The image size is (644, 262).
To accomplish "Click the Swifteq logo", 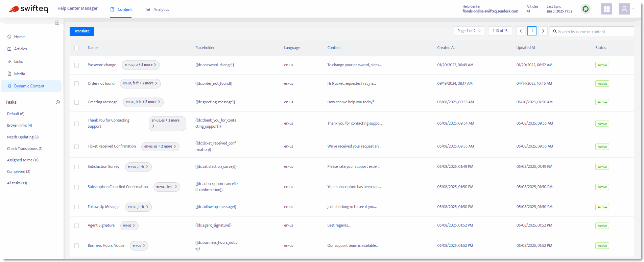I will tap(28, 9).
